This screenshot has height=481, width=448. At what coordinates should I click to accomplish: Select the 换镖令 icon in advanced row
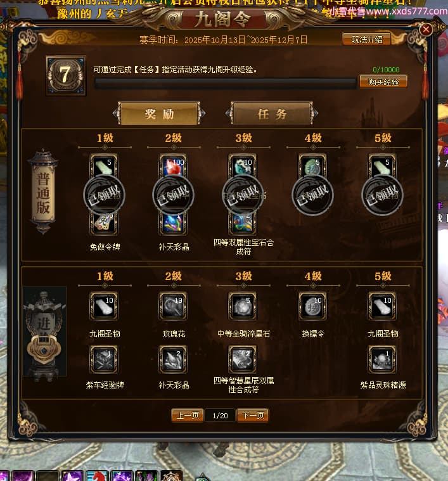point(312,305)
